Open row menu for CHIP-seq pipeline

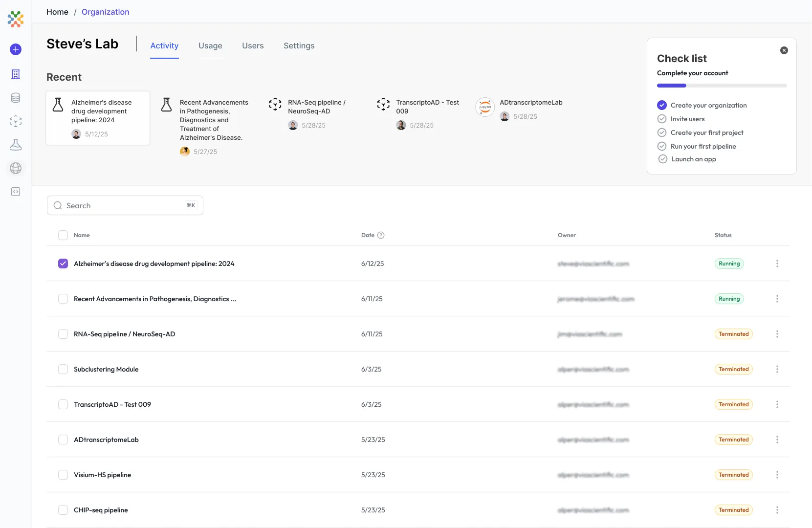(x=777, y=510)
